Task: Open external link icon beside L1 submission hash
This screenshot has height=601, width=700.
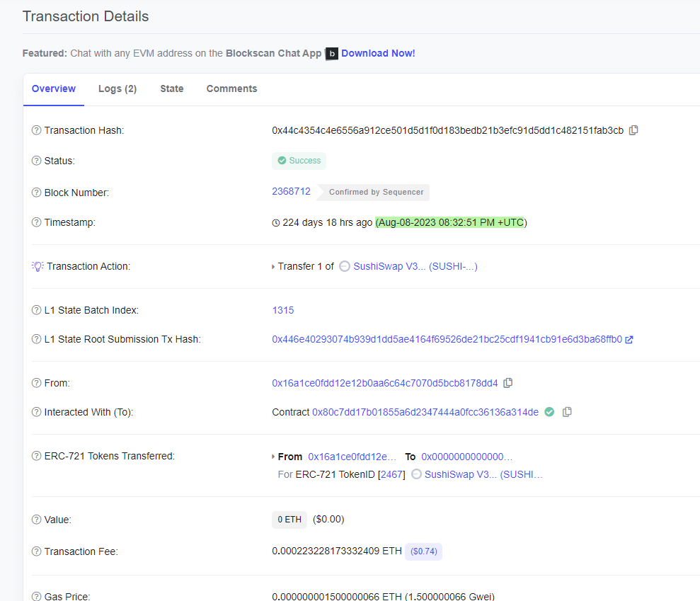Action: pyautogui.click(x=629, y=340)
